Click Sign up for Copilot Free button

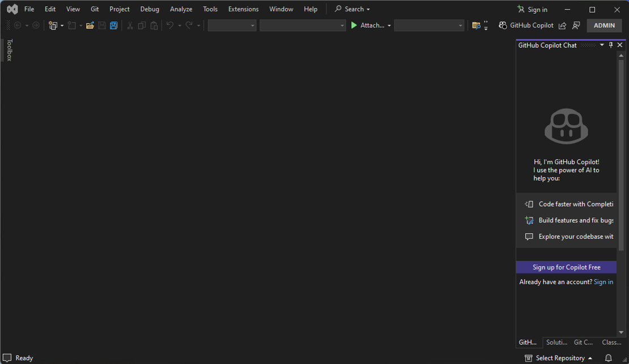567,267
